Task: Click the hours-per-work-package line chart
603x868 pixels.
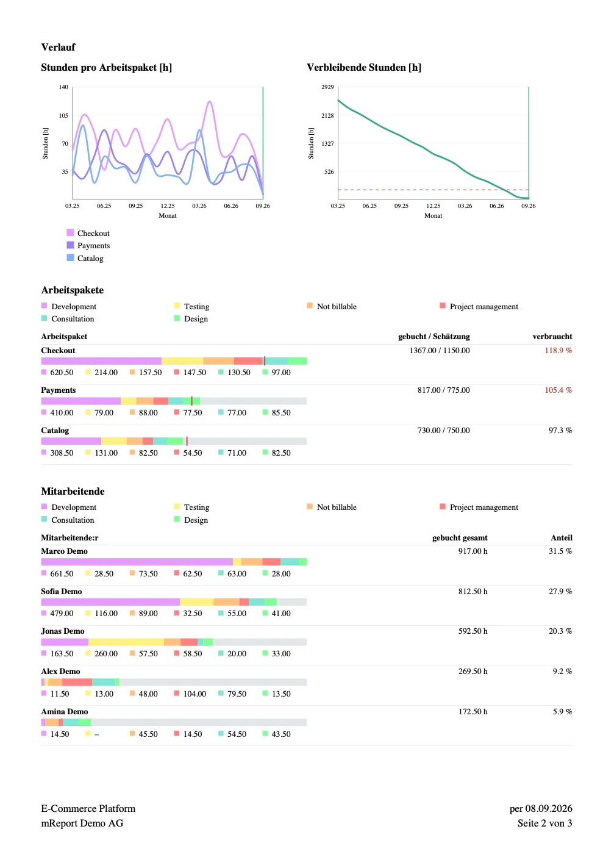Action: 168,143
